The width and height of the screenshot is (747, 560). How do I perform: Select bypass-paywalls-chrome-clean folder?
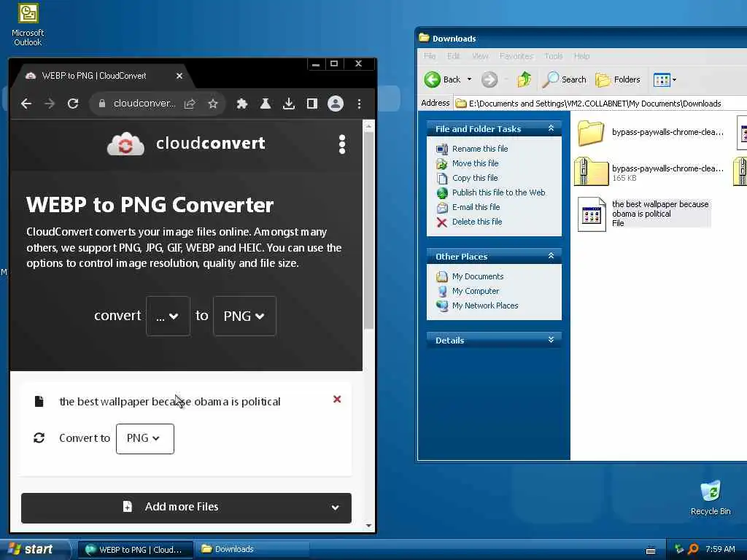click(x=650, y=133)
